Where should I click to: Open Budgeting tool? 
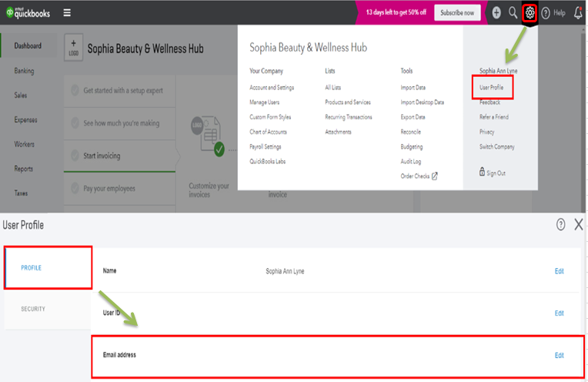click(x=412, y=147)
